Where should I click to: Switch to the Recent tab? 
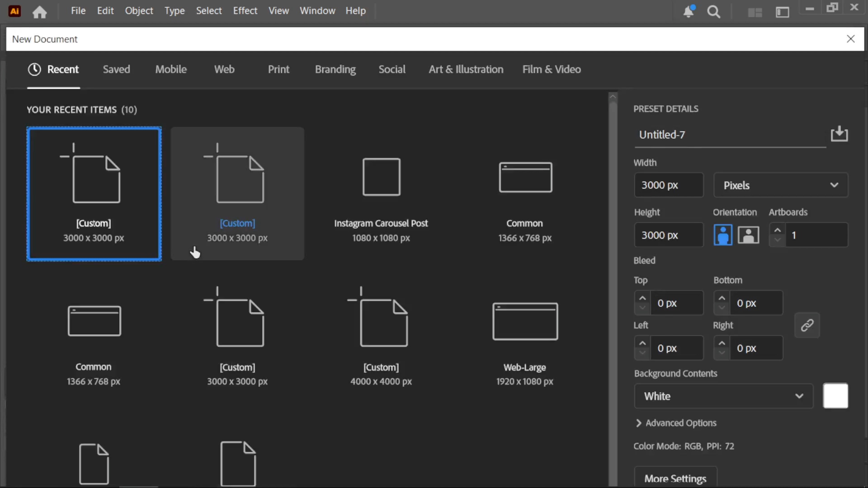(x=54, y=69)
